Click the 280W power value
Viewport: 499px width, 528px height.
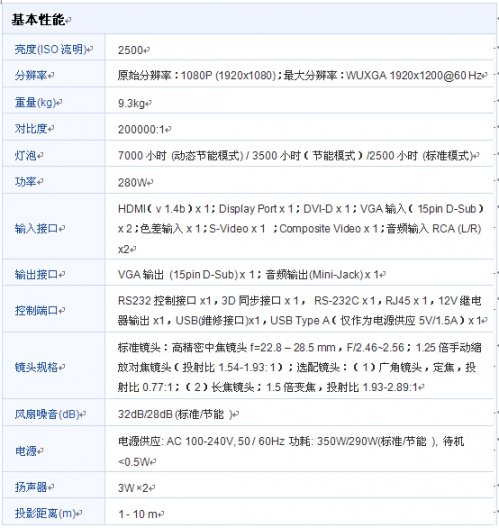click(132, 183)
